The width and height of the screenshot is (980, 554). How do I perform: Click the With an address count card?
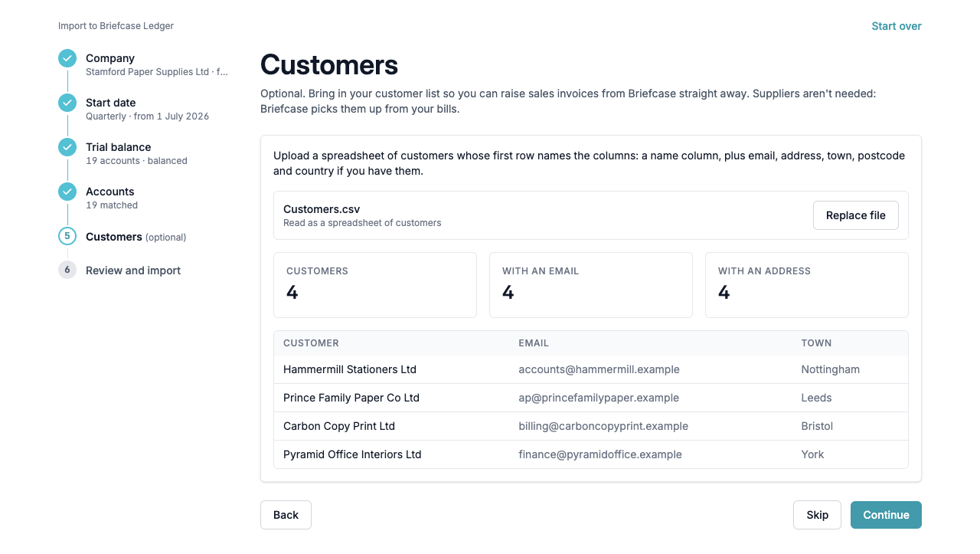coord(807,285)
